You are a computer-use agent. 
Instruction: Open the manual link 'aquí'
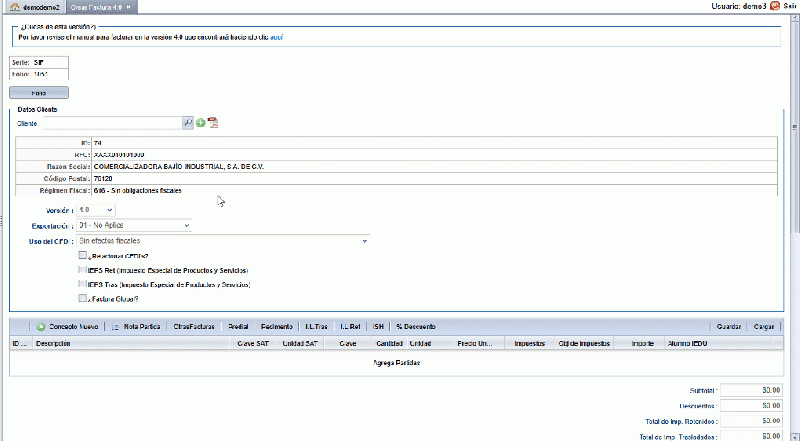click(x=277, y=37)
